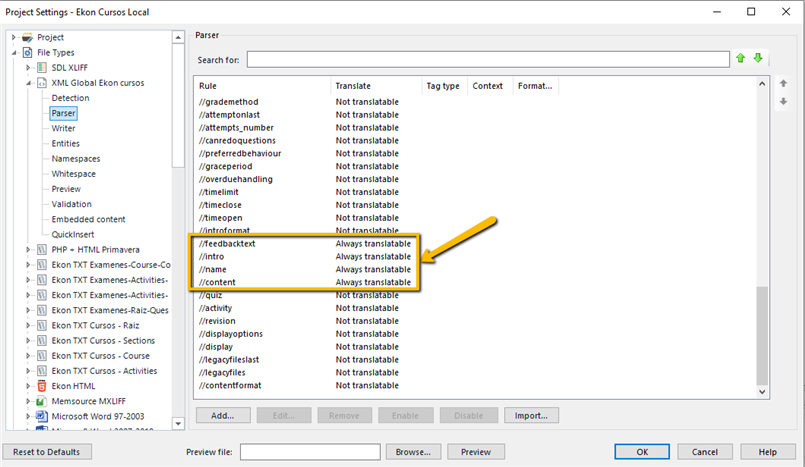Open the Whitespace settings page
Screen dimensions: 805x467
point(73,174)
